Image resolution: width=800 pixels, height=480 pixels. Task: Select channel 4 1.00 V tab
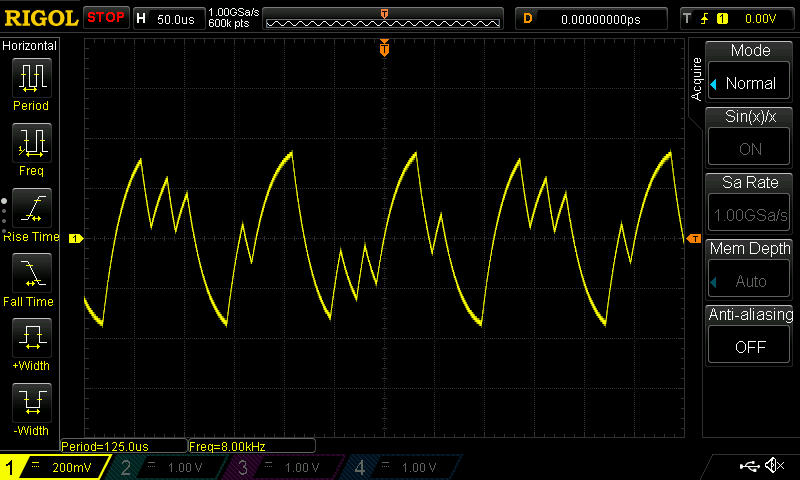pos(402,467)
